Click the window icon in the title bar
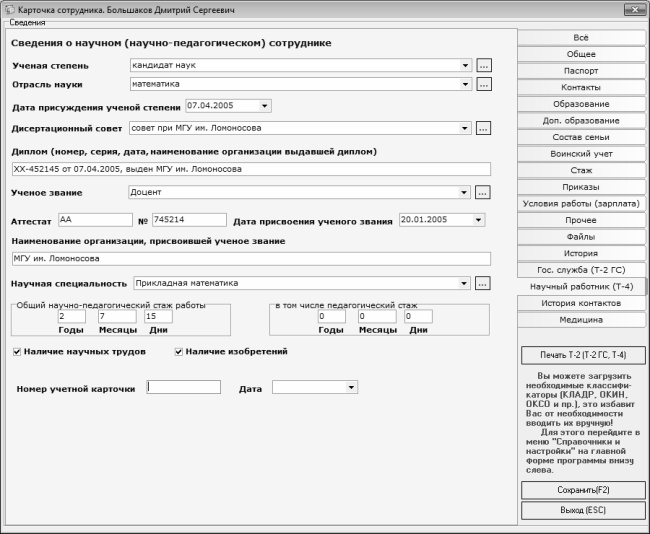The height and width of the screenshot is (534, 650). click(x=9, y=8)
